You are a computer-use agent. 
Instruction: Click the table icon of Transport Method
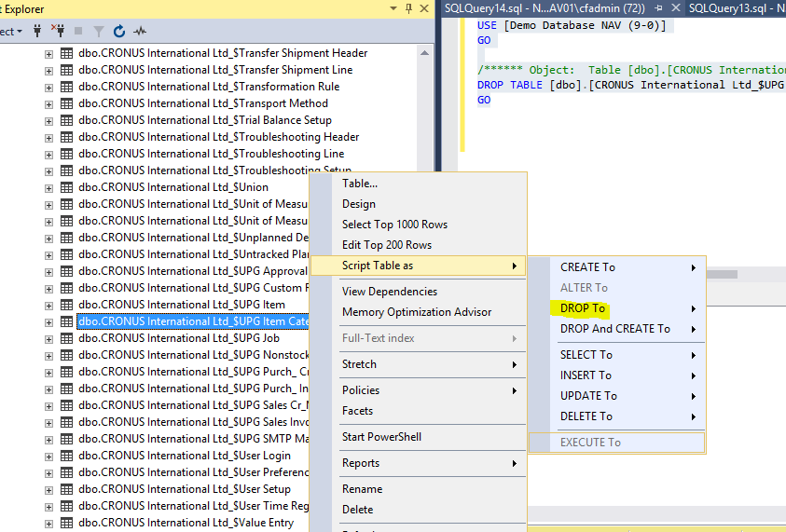[x=67, y=103]
